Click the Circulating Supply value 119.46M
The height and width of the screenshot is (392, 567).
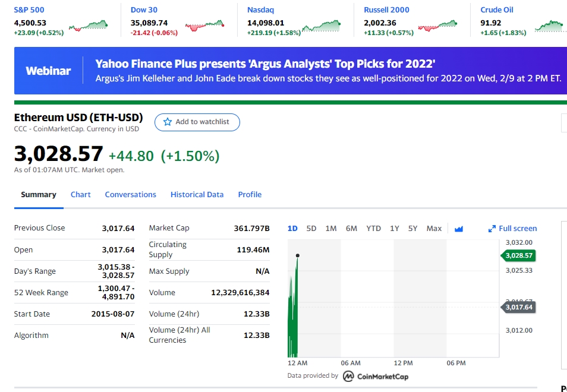click(253, 250)
